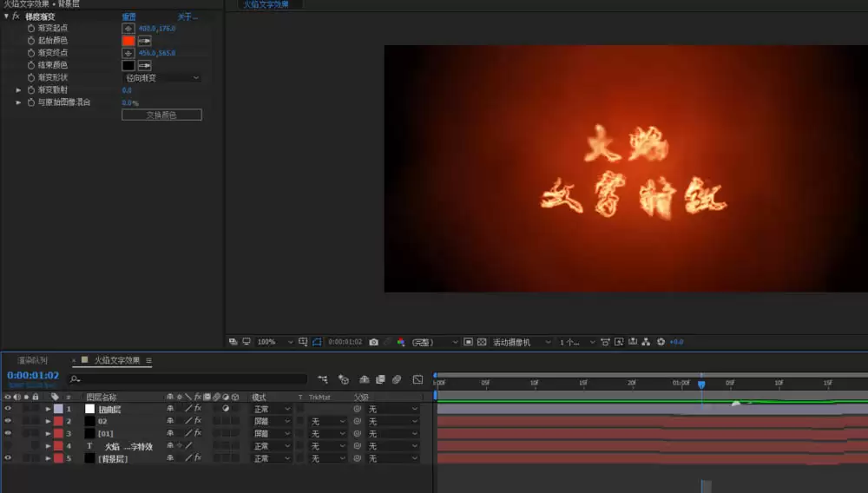Click the mask and shape path visibility icon
Screen dimensions: 868x493
pyautogui.click(x=317, y=342)
